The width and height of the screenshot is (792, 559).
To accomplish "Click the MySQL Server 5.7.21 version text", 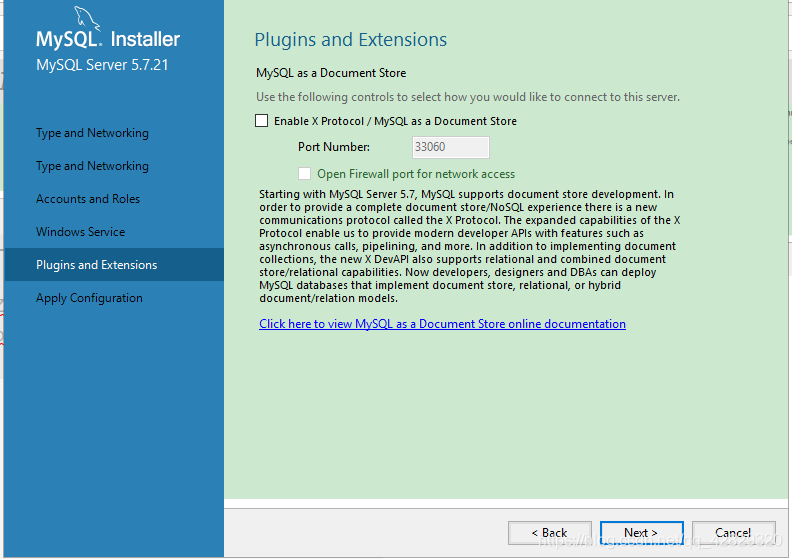I will click(x=102, y=65).
